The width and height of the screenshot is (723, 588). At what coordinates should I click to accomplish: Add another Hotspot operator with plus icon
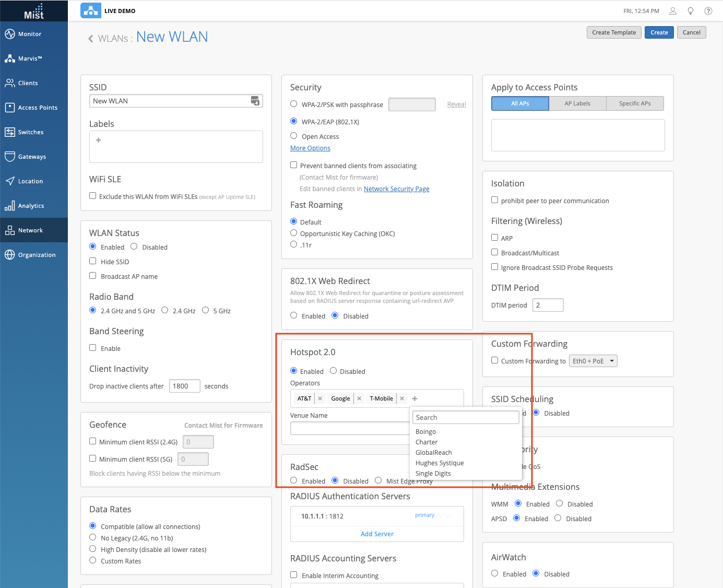coord(415,398)
